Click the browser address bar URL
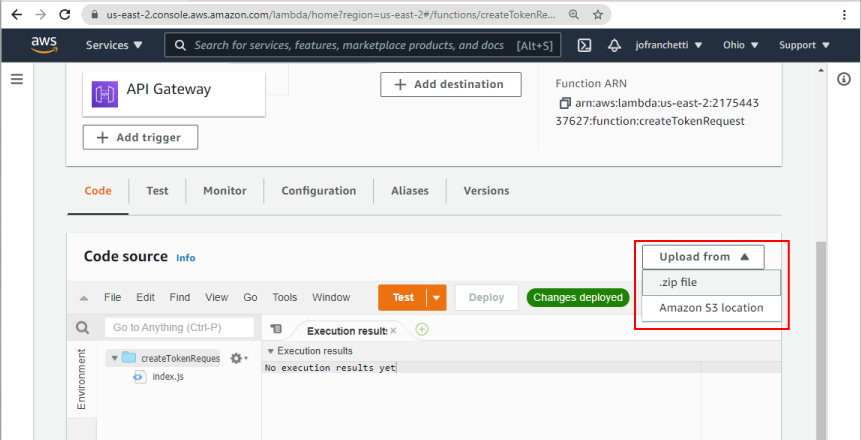The width and height of the screenshot is (861, 440). click(331, 15)
